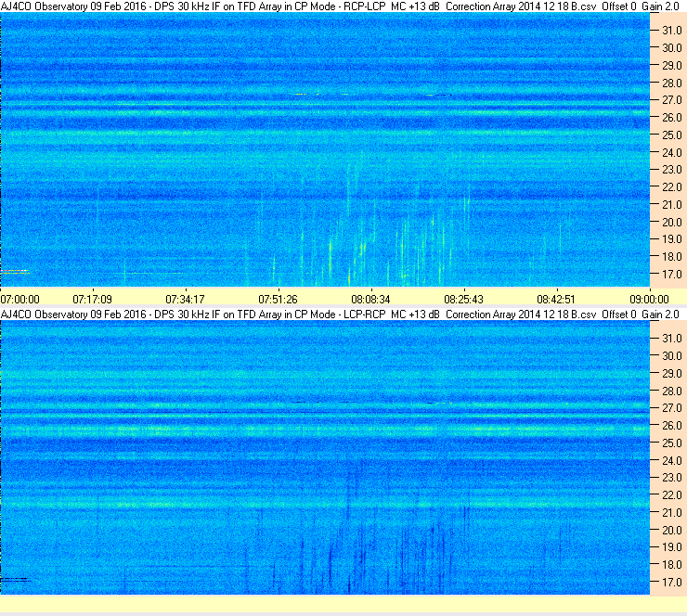Select 26.0 on the LCP-RCP frequency scale
Viewport: 687px width, 616px height.
672,425
